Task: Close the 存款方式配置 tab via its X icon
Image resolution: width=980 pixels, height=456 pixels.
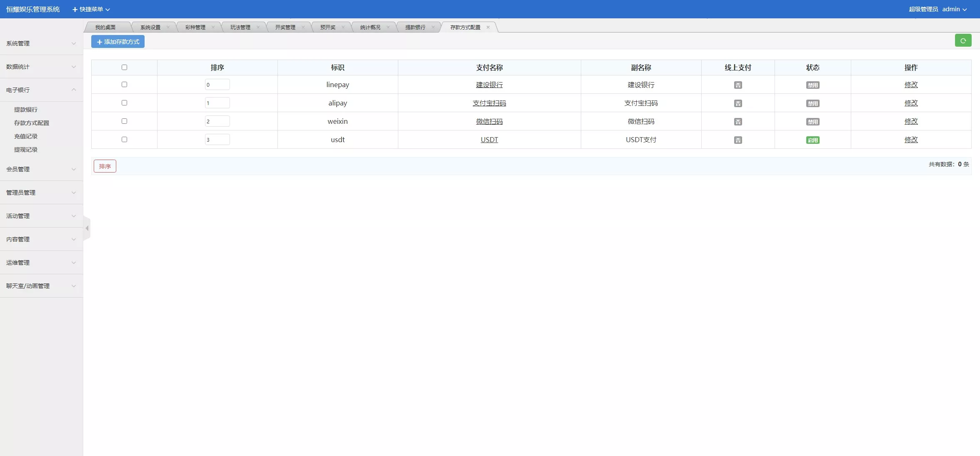Action: pyautogui.click(x=488, y=27)
